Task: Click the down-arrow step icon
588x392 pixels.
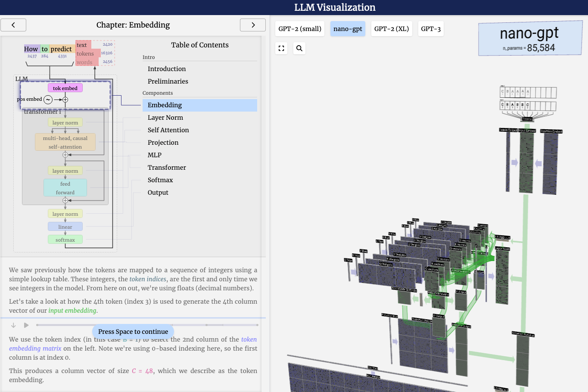Action: (13, 325)
